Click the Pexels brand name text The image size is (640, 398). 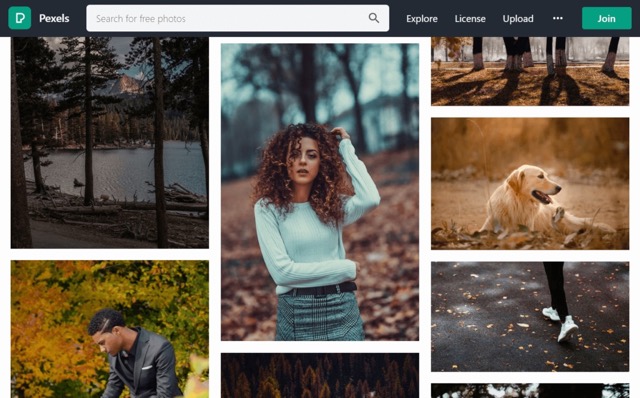click(x=54, y=18)
